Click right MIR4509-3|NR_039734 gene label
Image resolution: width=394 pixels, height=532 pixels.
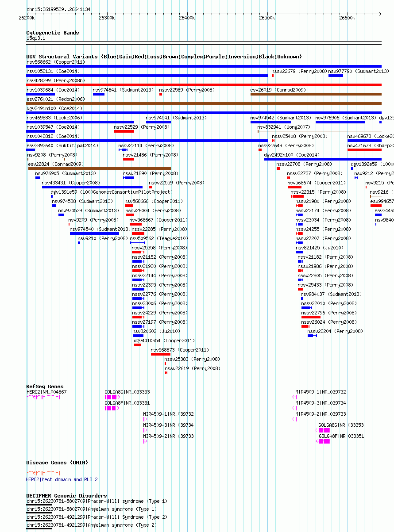click(321, 403)
